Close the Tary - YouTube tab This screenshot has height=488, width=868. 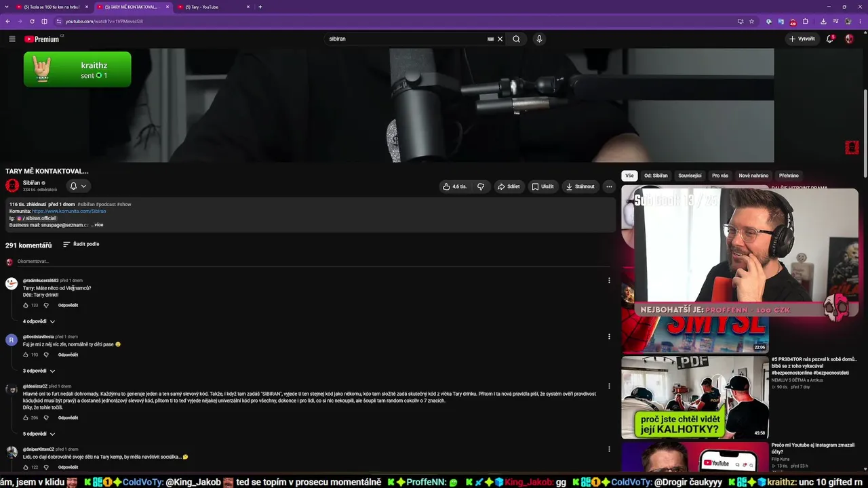tap(248, 7)
